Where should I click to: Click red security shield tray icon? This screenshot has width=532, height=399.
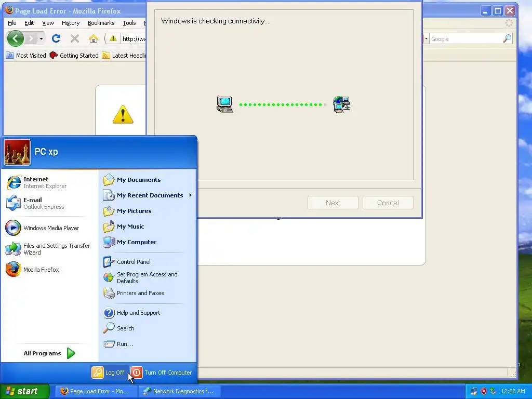tap(484, 391)
